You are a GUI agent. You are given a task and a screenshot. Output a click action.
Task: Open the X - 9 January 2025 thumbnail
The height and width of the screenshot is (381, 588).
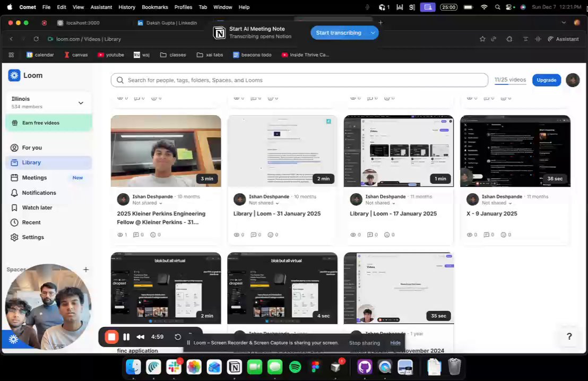pyautogui.click(x=515, y=151)
